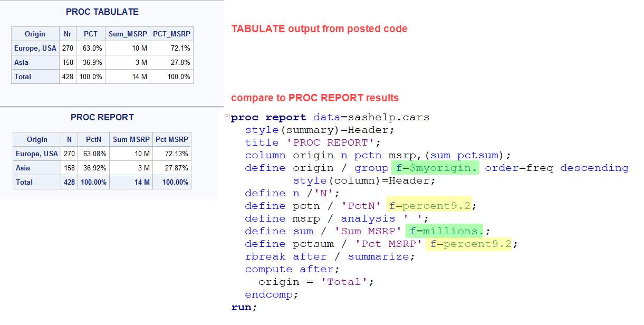The image size is (644, 325).
Task: Click the 'compare to PROC REPORT results' text
Action: 314,98
